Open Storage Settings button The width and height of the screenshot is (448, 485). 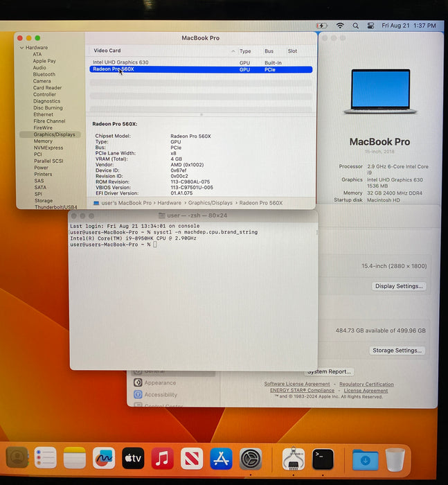397,351
